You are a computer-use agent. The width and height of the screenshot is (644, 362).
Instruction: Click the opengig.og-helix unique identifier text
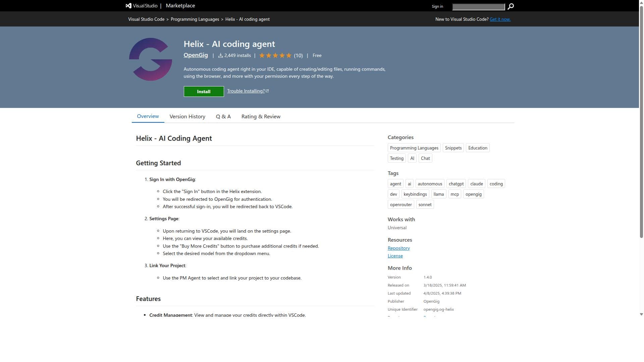438,309
